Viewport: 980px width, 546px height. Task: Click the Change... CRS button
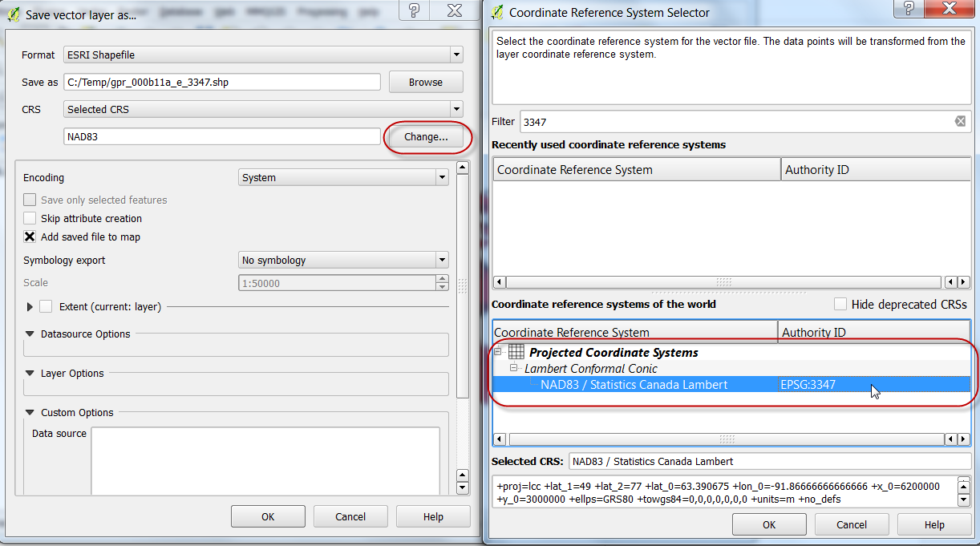pyautogui.click(x=426, y=137)
